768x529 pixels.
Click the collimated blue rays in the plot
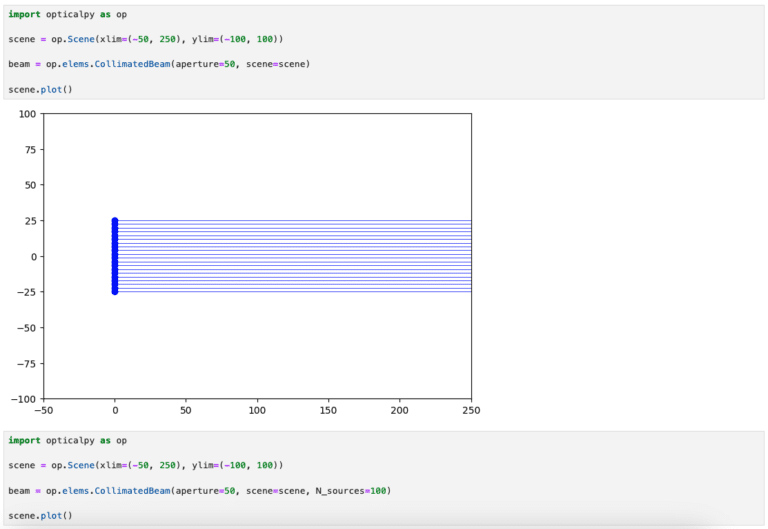[300, 257]
